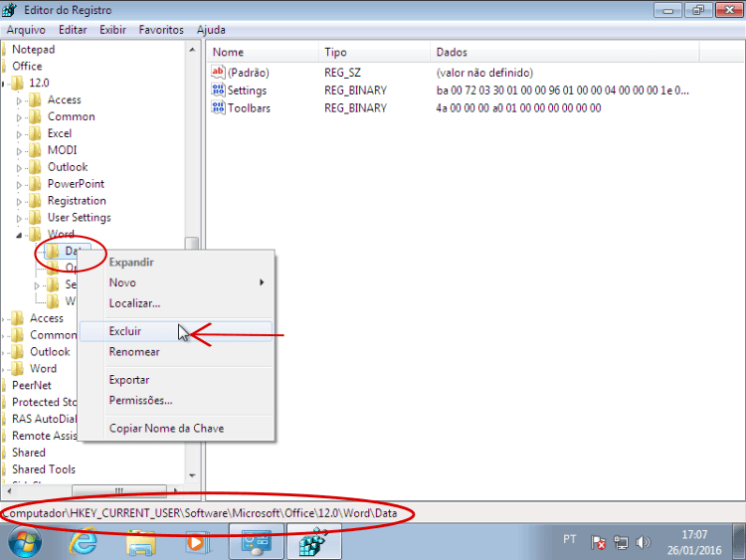The height and width of the screenshot is (560, 746).
Task: Click the Toolbars binary value icon
Action: click(218, 108)
